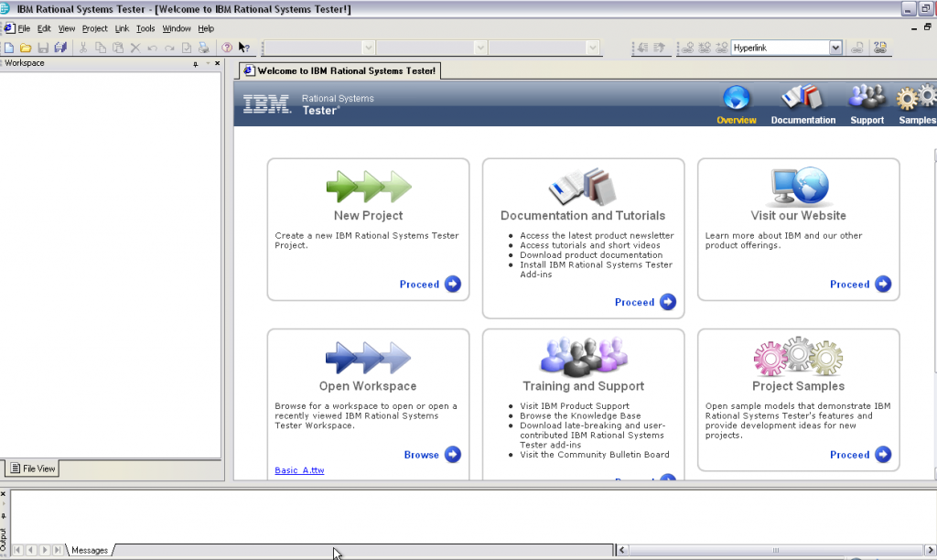Viewport: 937px width, 560px height.
Task: Expand the Hyperlink link type dropdown
Action: coord(835,47)
